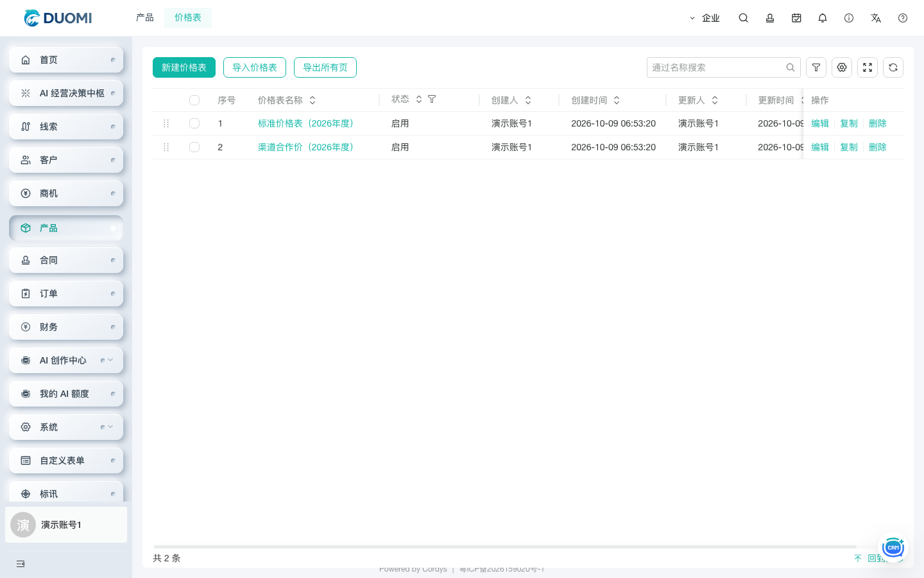The image size is (924, 578).
Task: Open 线索 in sidebar
Action: (66, 127)
